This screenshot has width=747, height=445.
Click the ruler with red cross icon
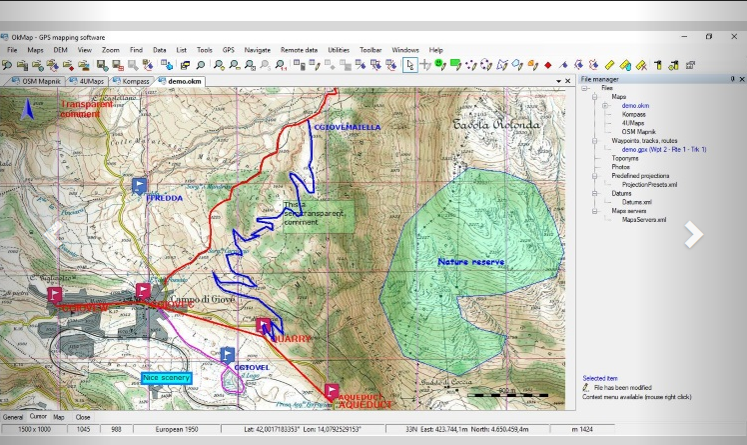click(x=641, y=65)
